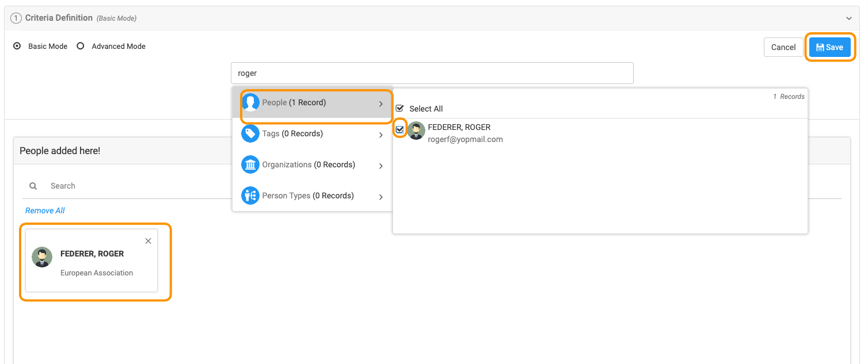Click the FEDERER, ROGER name on the card
868x364 pixels.
92,254
